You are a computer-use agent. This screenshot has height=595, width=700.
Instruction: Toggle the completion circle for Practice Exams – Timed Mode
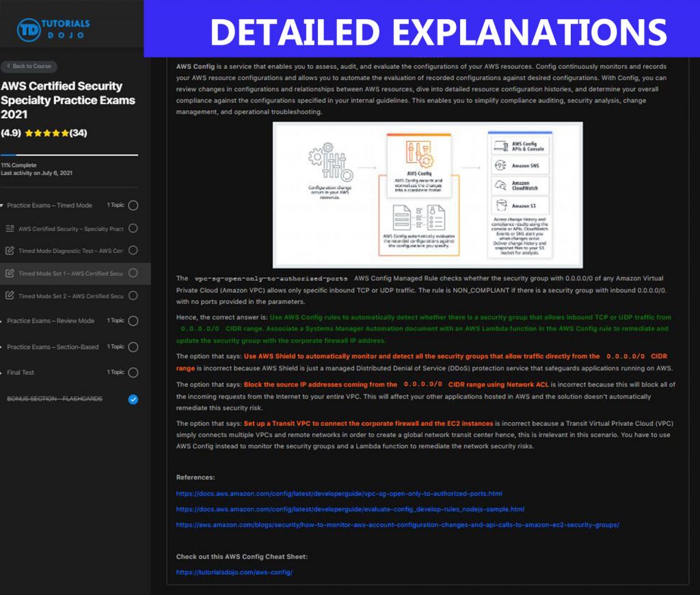tap(133, 205)
